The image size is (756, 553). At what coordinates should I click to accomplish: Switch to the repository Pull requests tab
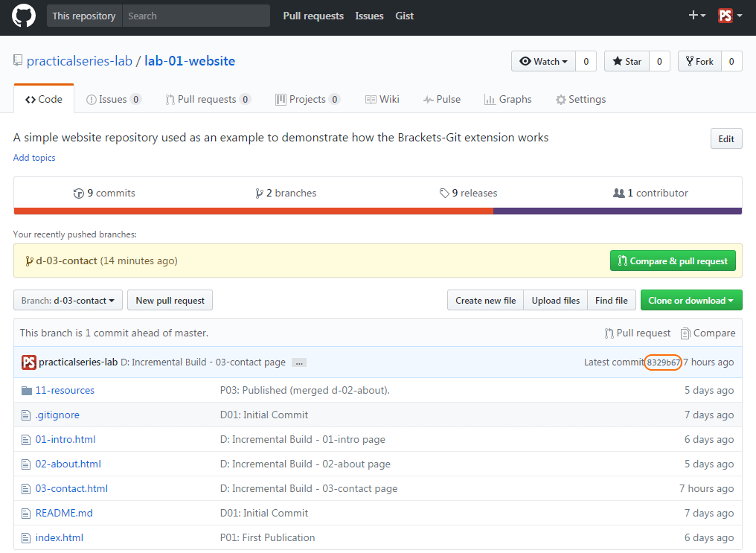pyautogui.click(x=208, y=99)
